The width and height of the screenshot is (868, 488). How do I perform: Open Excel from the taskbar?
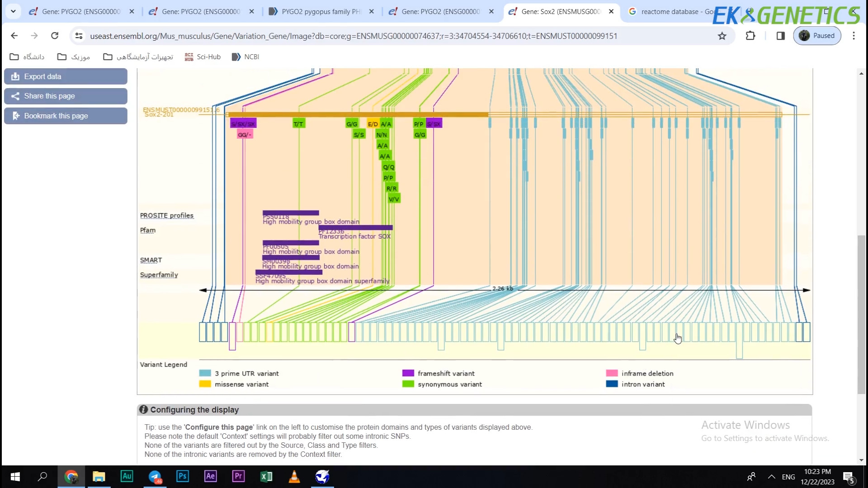[266, 476]
